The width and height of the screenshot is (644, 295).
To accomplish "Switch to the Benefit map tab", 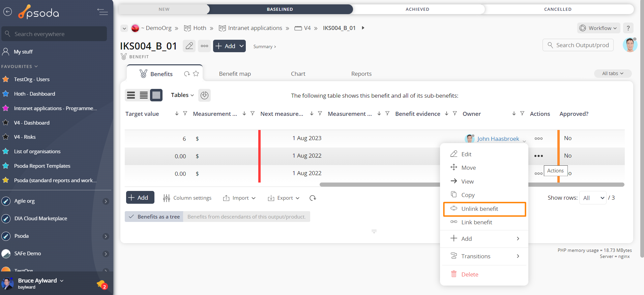I will (235, 74).
